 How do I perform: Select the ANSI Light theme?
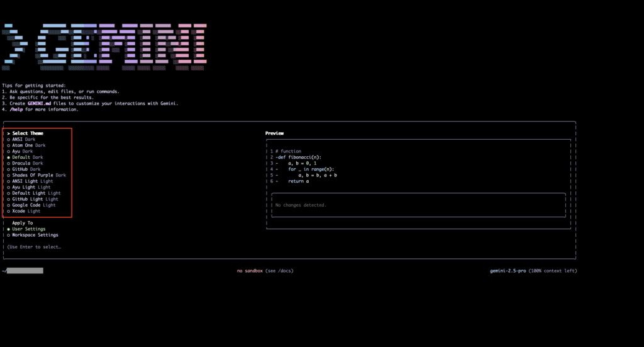click(30, 181)
